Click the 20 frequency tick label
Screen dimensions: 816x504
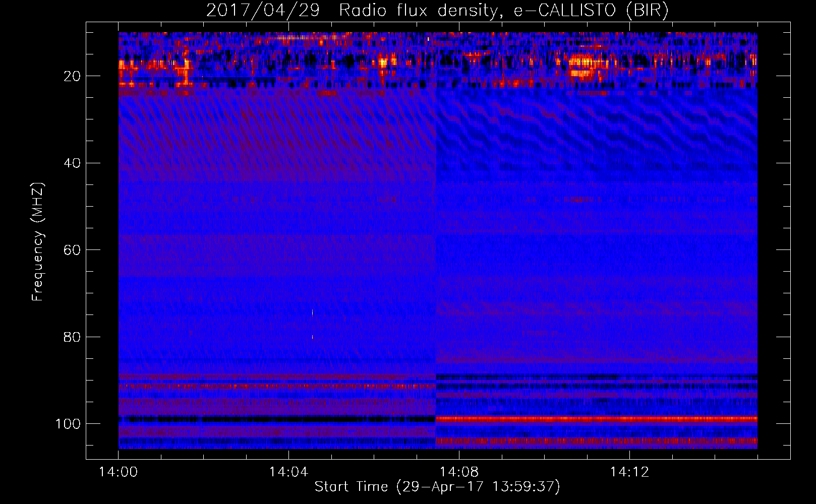pos(72,76)
